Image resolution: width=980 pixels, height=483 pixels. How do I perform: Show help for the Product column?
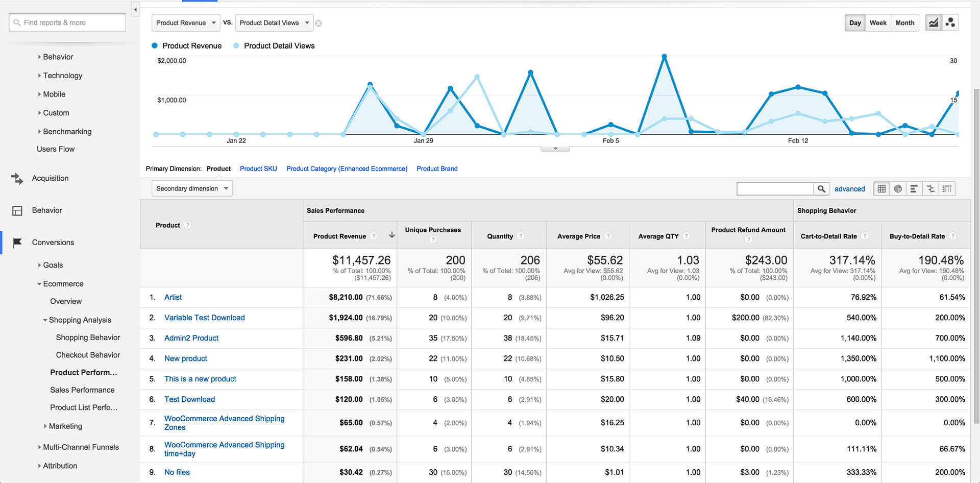[187, 225]
